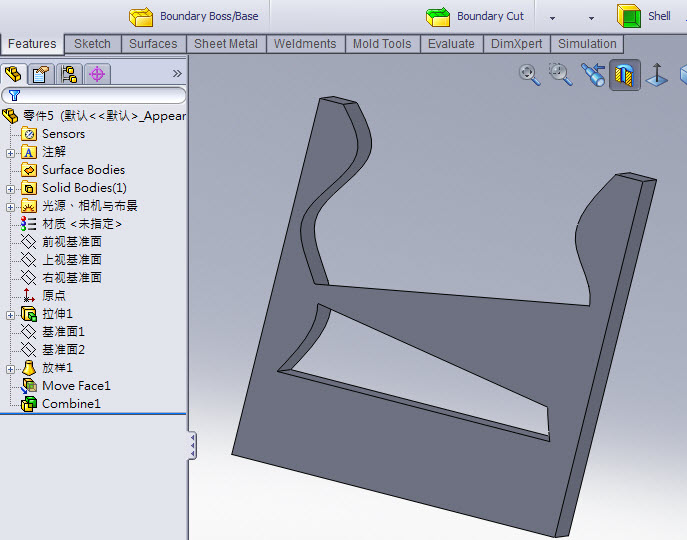
Task: Expand the 拉伸1 feature node
Action: 10,316
